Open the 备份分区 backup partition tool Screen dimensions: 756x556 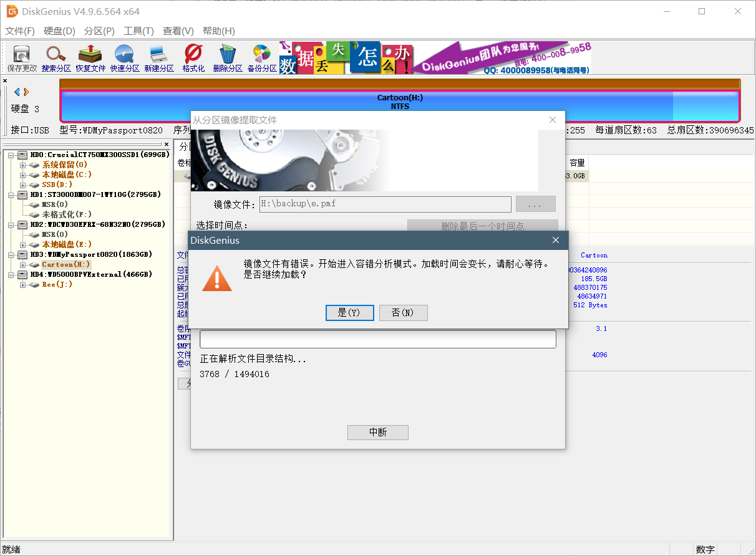pos(262,59)
